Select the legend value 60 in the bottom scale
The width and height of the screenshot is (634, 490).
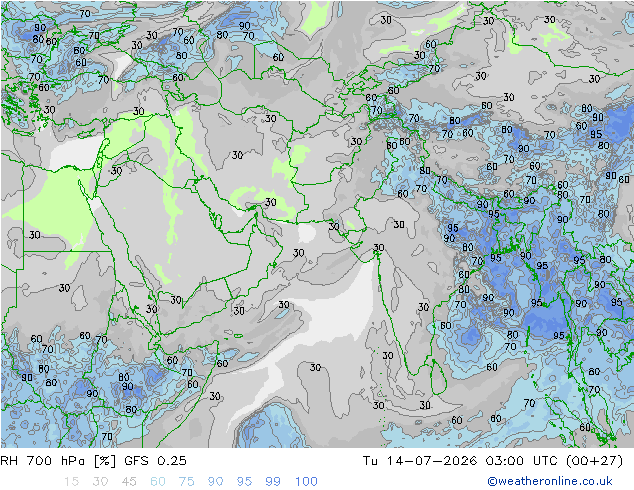[158, 482]
